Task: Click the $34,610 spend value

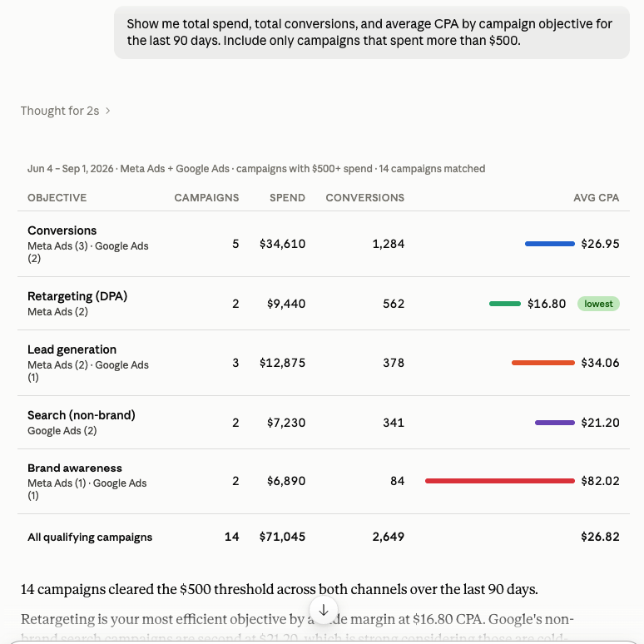Action: point(283,244)
